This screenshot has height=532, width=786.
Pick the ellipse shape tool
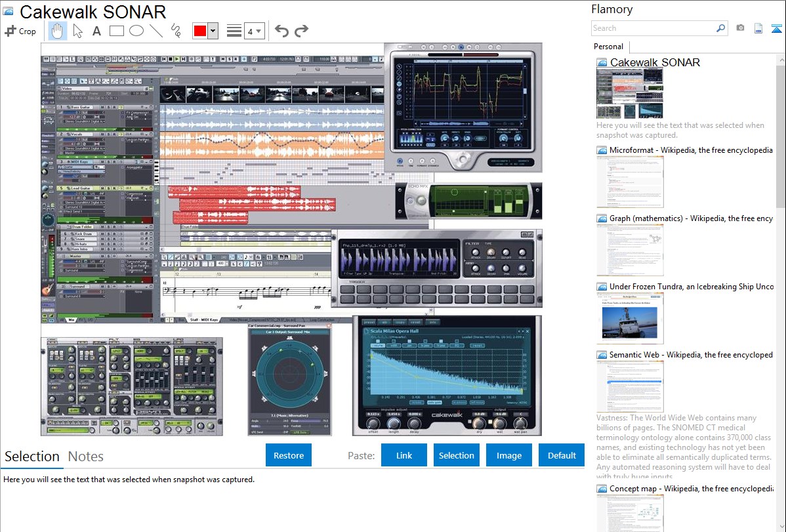pyautogui.click(x=136, y=31)
